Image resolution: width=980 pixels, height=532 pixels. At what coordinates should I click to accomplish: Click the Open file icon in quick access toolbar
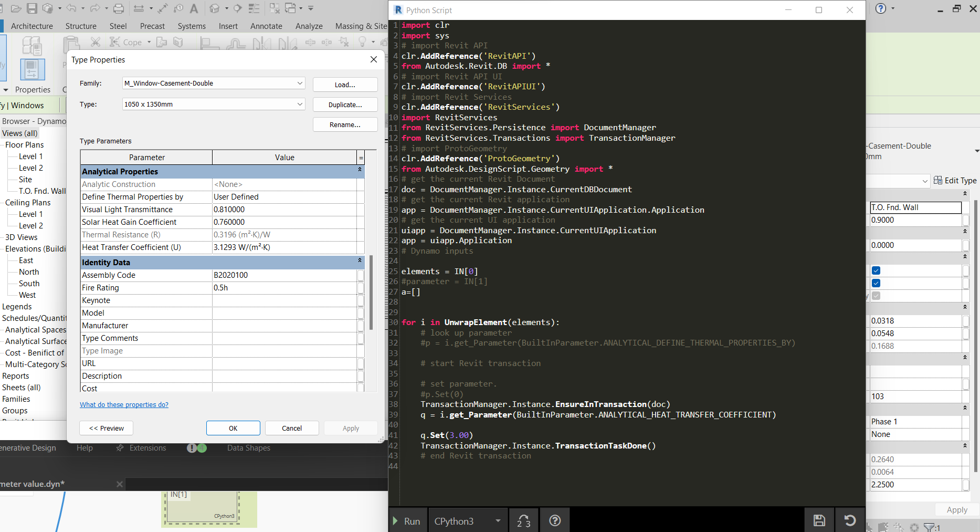[16, 8]
